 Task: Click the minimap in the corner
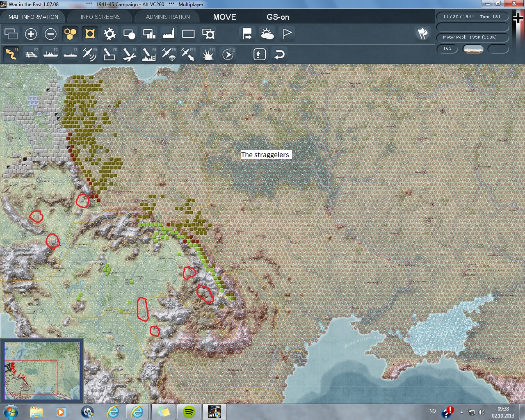pyautogui.click(x=42, y=370)
